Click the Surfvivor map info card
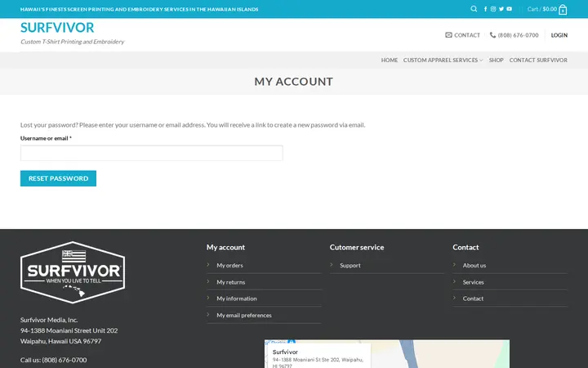 click(320, 356)
